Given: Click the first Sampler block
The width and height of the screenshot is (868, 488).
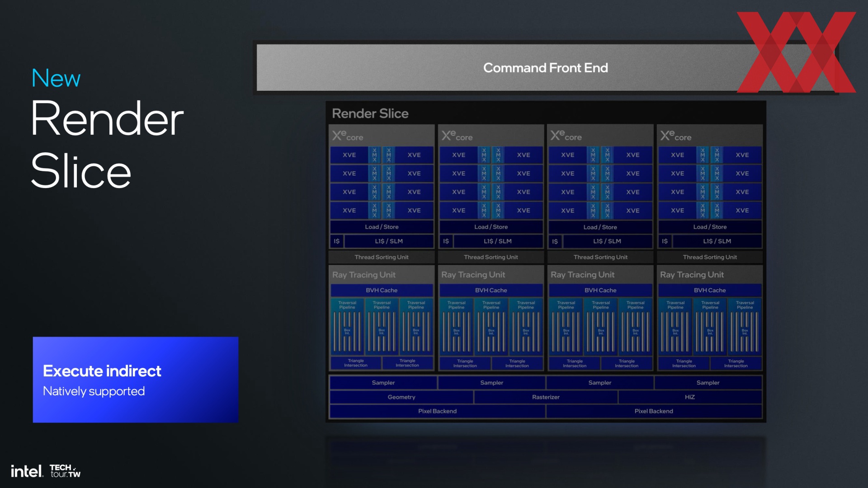Looking at the screenshot, I should coord(383,383).
